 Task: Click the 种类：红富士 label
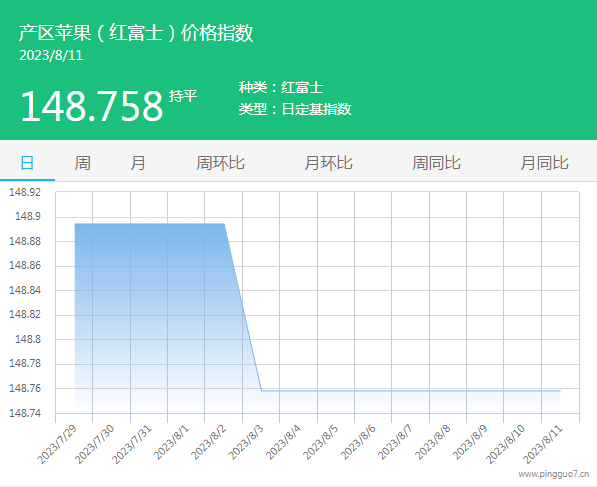coord(281,88)
